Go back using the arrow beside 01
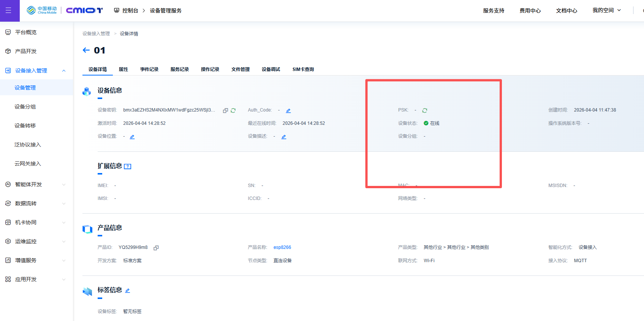This screenshot has width=644, height=321. [x=86, y=50]
